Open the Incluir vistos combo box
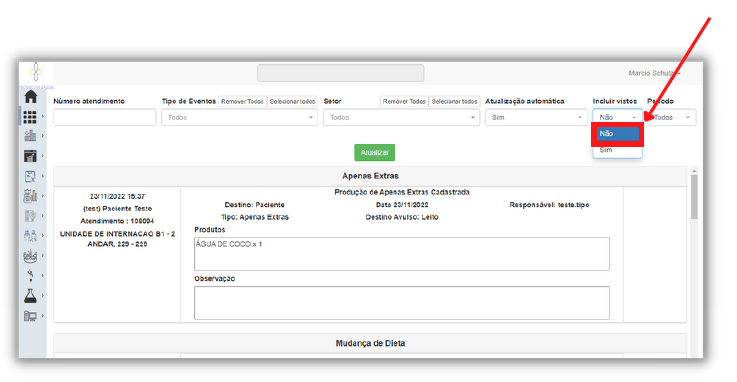 [x=617, y=117]
